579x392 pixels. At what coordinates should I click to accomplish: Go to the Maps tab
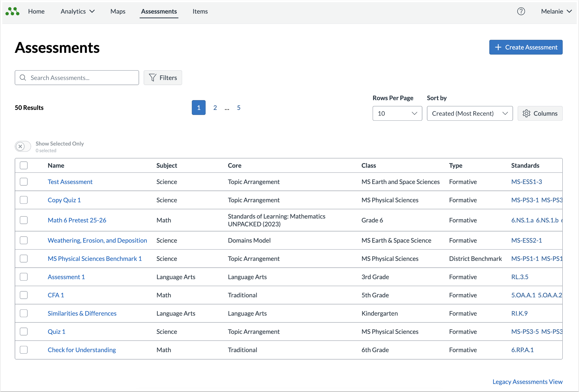pyautogui.click(x=118, y=11)
